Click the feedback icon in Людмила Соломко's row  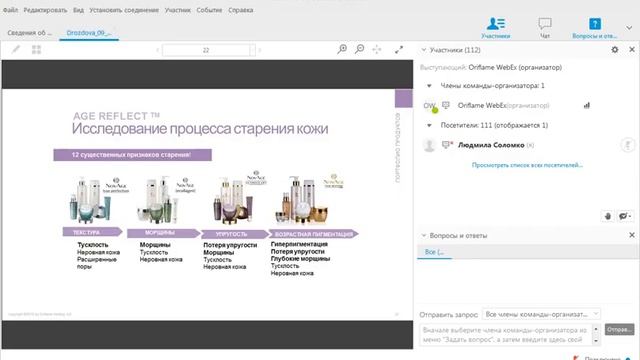tap(628, 145)
